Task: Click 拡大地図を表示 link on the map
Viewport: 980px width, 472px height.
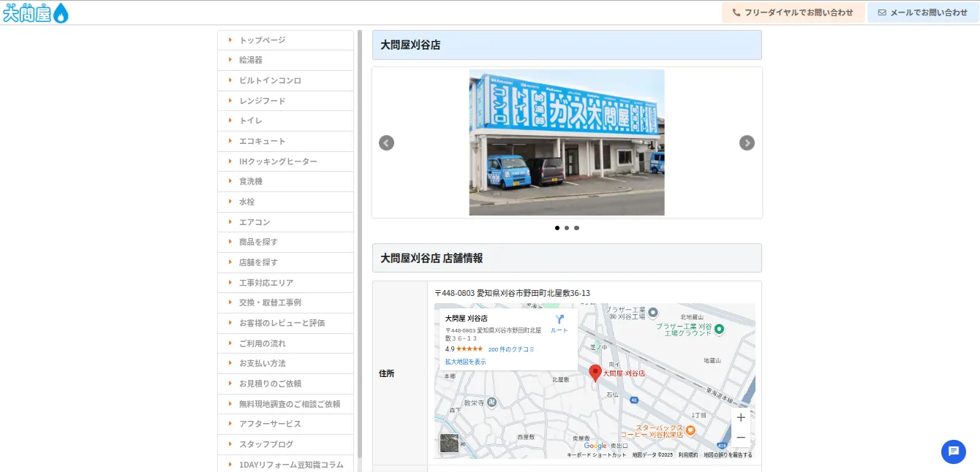Action: [465, 362]
